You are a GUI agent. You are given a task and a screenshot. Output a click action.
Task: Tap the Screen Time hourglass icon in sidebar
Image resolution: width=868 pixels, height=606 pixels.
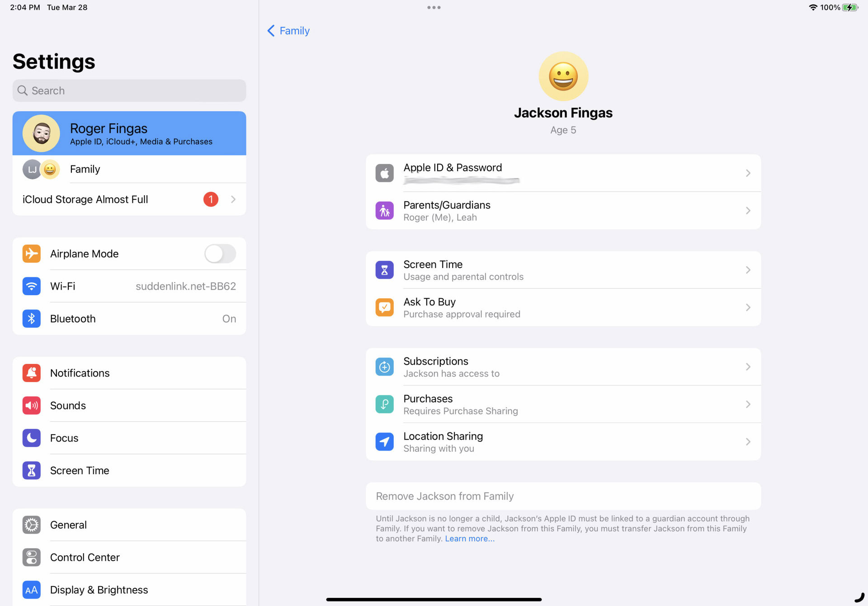click(x=31, y=470)
